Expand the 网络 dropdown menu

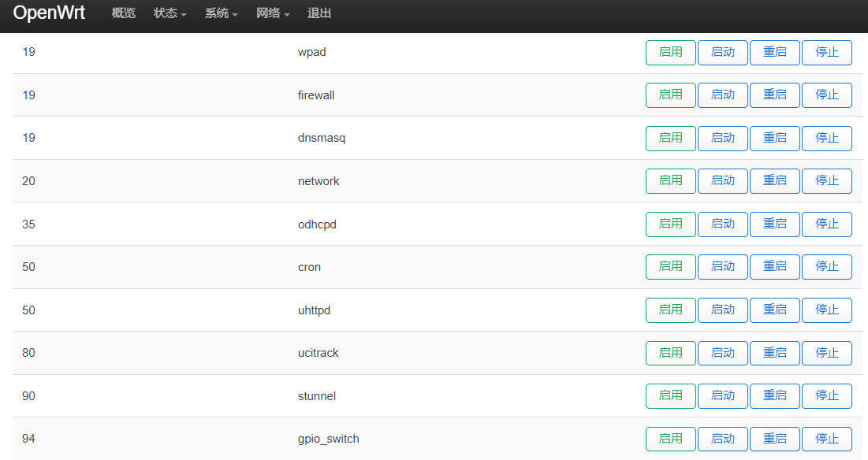coord(272,13)
